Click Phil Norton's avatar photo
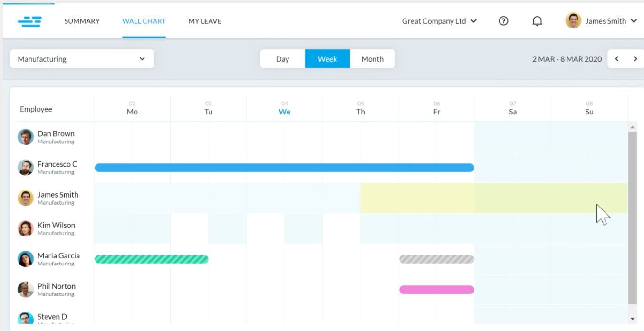 [x=25, y=289]
